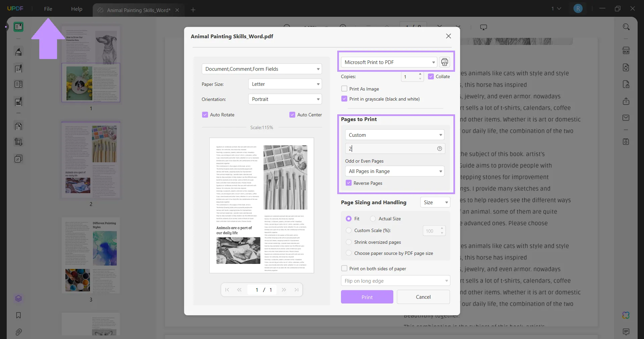Open the Fill & Sign form tool in sidebar
The width and height of the screenshot is (644, 339).
coord(18,102)
